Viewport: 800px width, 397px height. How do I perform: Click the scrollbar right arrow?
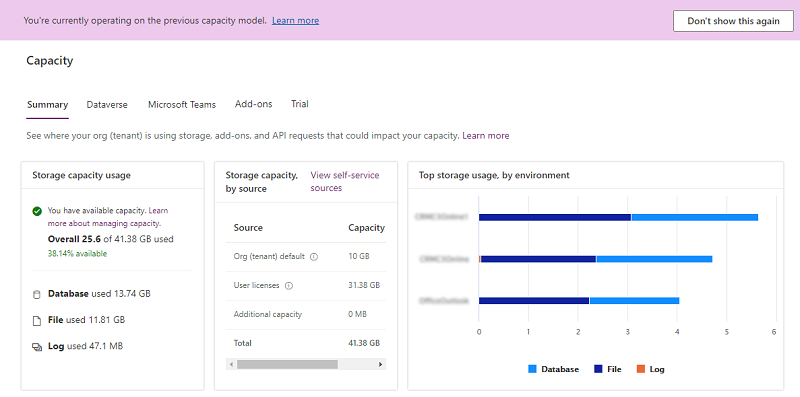[x=381, y=364]
